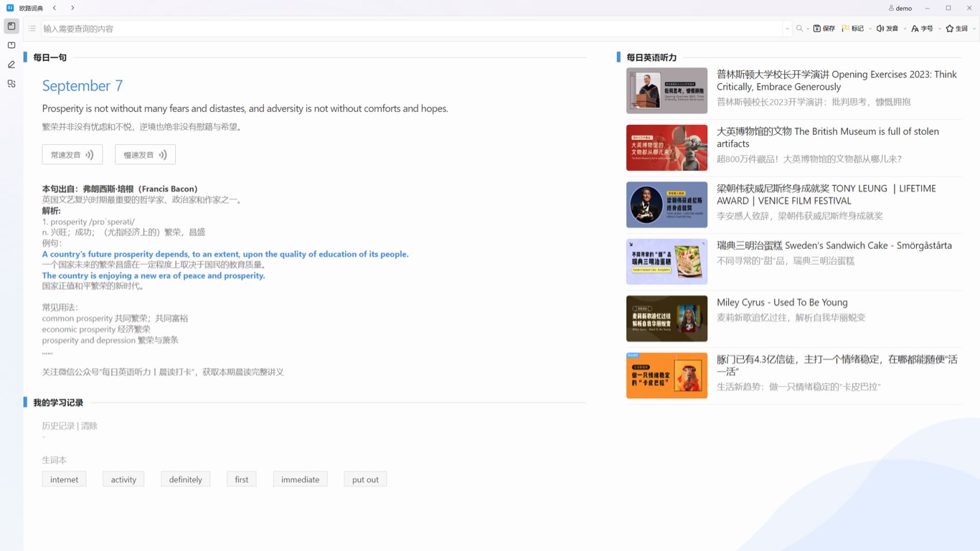The height and width of the screenshot is (551, 980).
Task: Clear history using the 清除 link
Action: point(90,425)
